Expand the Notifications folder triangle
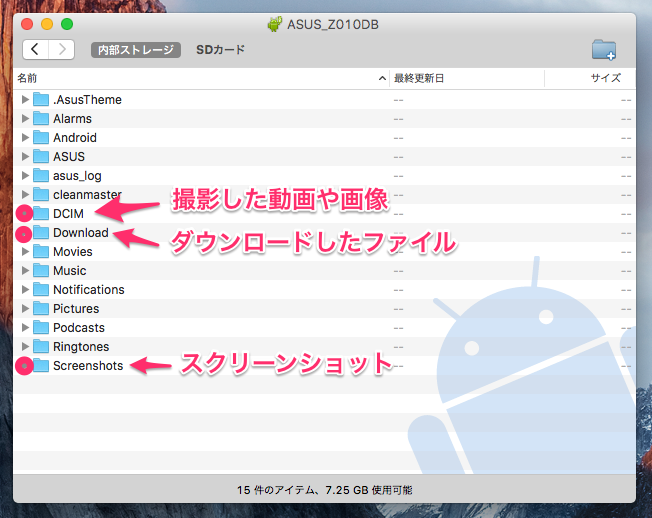This screenshot has width=652, height=518. [25, 289]
